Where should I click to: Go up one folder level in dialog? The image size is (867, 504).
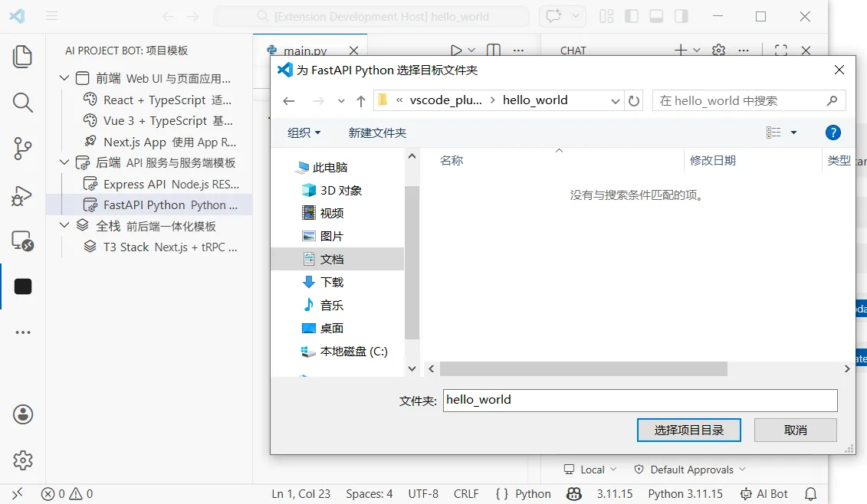[x=361, y=100]
